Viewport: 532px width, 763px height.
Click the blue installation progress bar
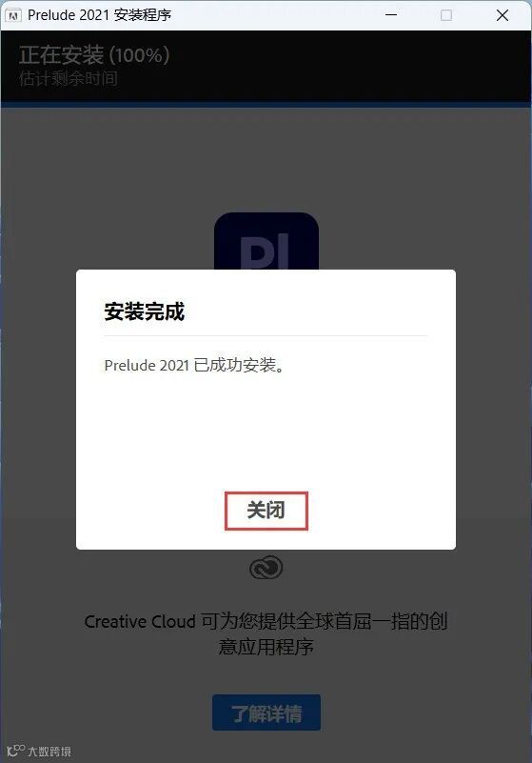(266, 105)
